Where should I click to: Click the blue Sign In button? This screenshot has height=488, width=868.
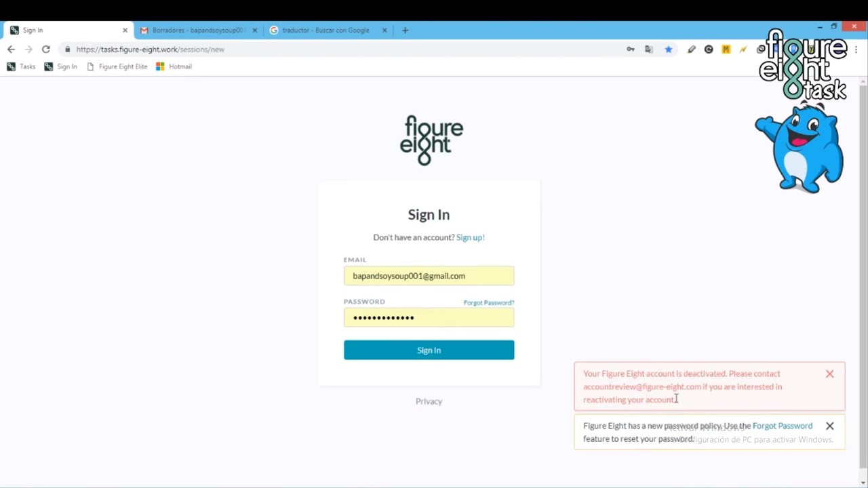pos(429,350)
